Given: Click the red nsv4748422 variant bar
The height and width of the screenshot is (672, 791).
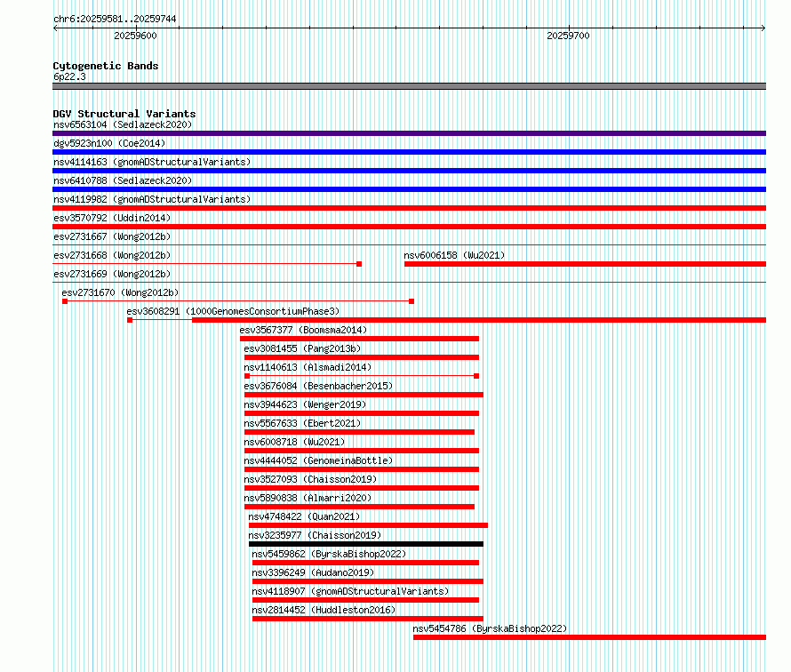Looking at the screenshot, I should point(368,525).
